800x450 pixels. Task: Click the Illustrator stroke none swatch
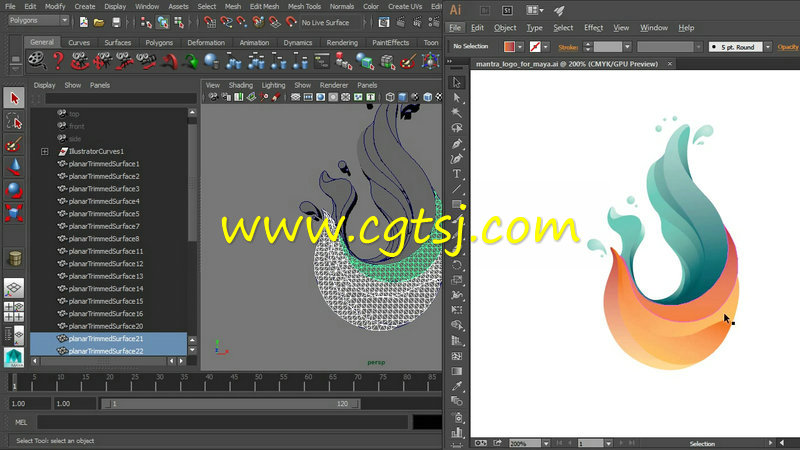click(535, 47)
